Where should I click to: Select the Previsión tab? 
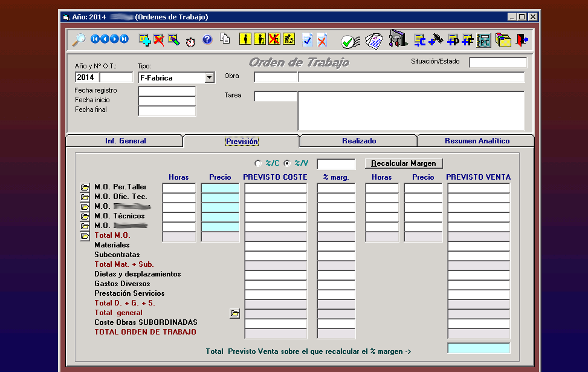pos(242,141)
